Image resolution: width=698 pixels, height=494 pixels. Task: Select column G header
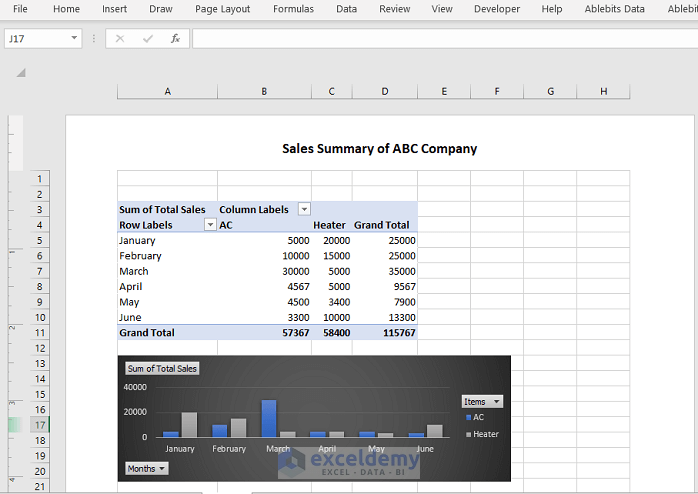coord(550,91)
